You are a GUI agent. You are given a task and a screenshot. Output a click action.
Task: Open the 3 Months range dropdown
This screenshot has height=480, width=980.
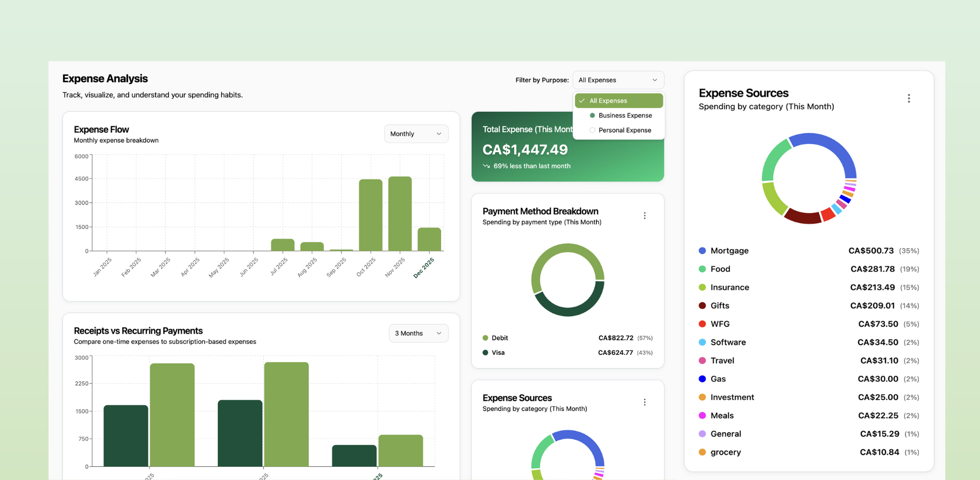click(x=418, y=333)
